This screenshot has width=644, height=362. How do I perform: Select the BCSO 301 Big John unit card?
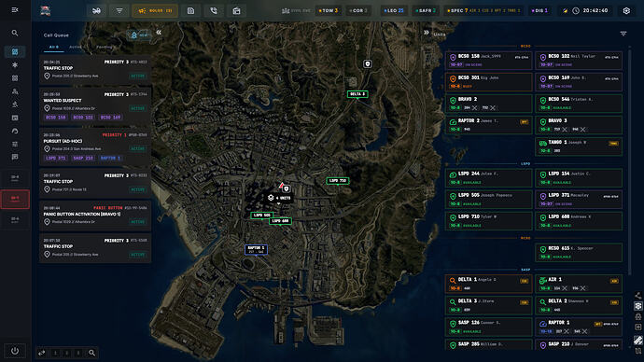click(488, 82)
